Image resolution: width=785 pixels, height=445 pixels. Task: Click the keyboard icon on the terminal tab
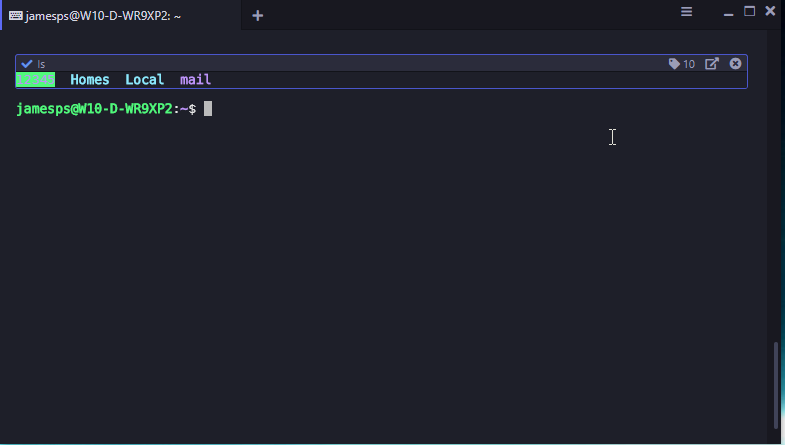16,16
